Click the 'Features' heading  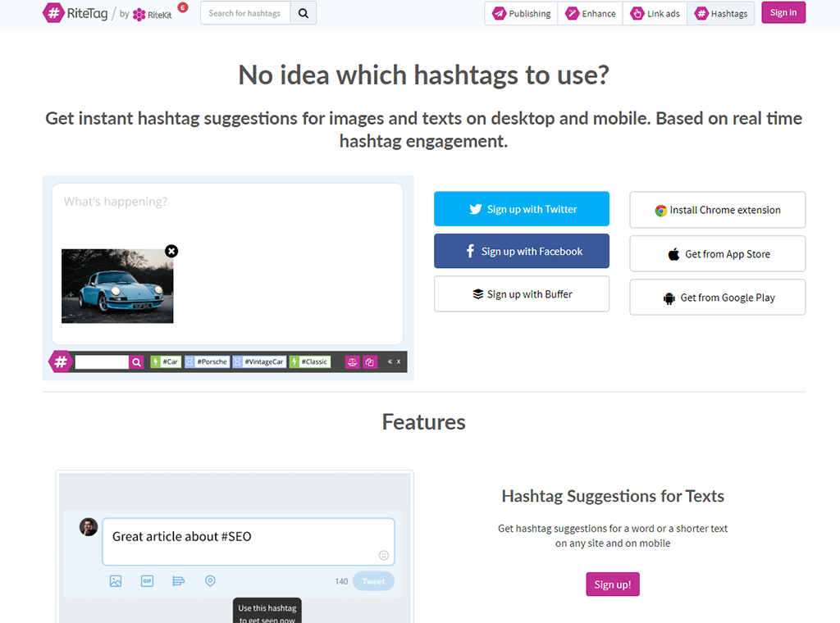click(424, 422)
